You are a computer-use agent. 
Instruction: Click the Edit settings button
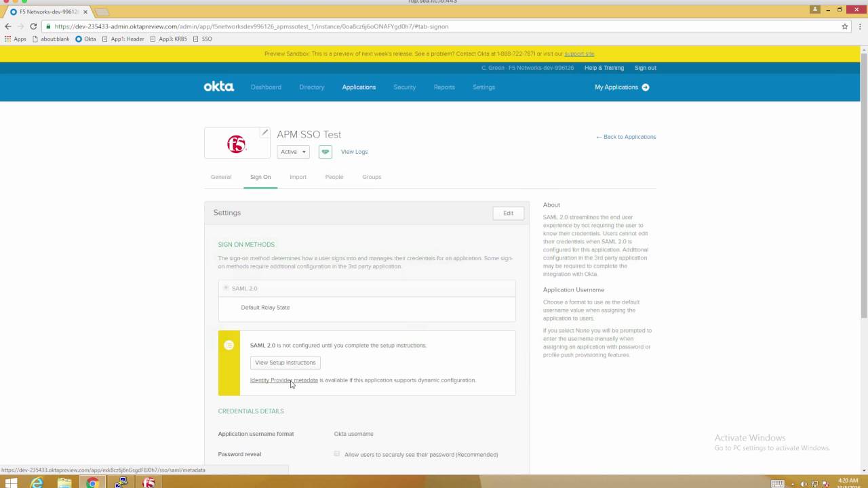click(x=508, y=213)
